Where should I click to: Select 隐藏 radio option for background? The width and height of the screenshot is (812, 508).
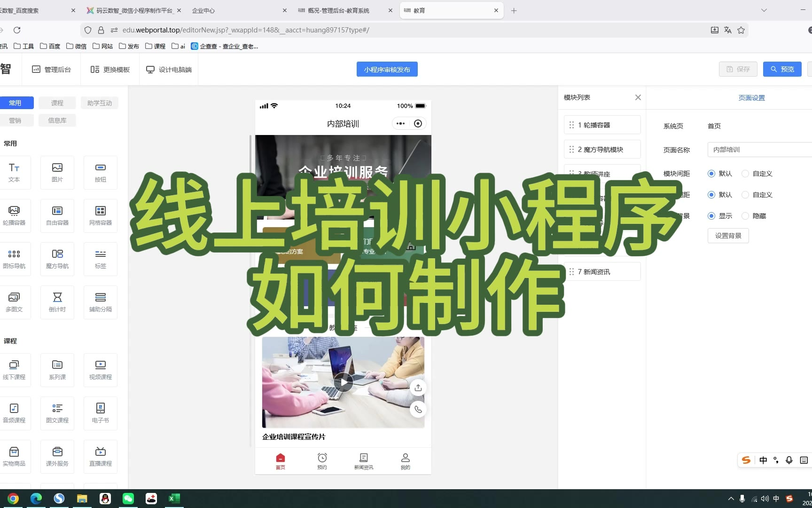[745, 216]
